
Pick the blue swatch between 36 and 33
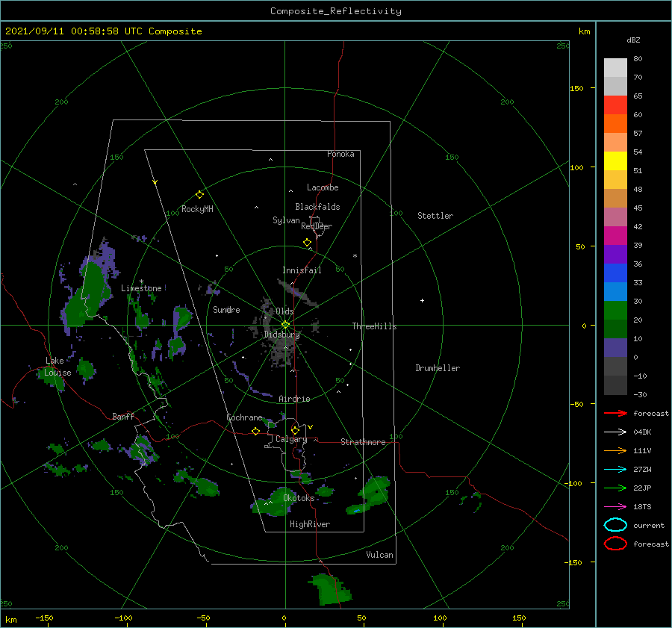pyautogui.click(x=615, y=273)
